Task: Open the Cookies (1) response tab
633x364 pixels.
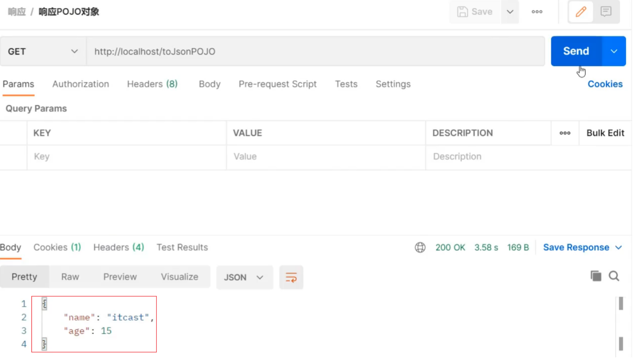Action: [x=57, y=247]
